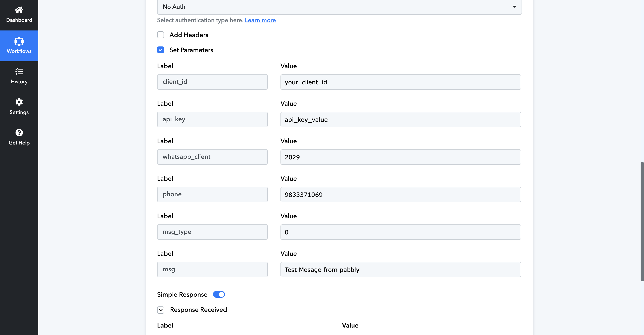Image resolution: width=644 pixels, height=335 pixels.
Task: Click the authentication dropdown arrow
Action: 514,7
